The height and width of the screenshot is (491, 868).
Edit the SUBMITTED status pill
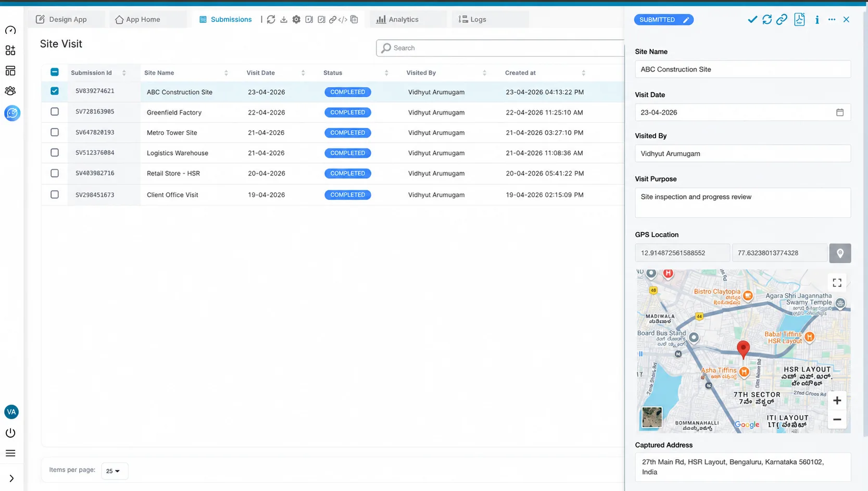pyautogui.click(x=663, y=20)
